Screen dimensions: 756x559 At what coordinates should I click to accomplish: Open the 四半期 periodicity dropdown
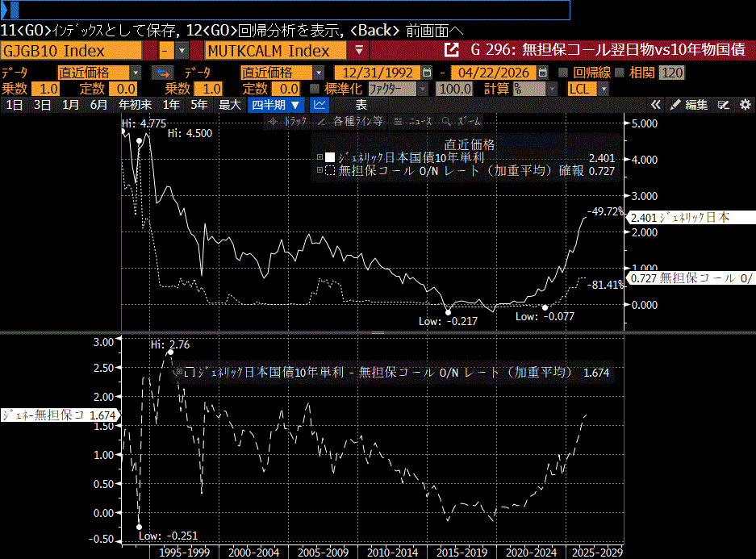coord(276,105)
